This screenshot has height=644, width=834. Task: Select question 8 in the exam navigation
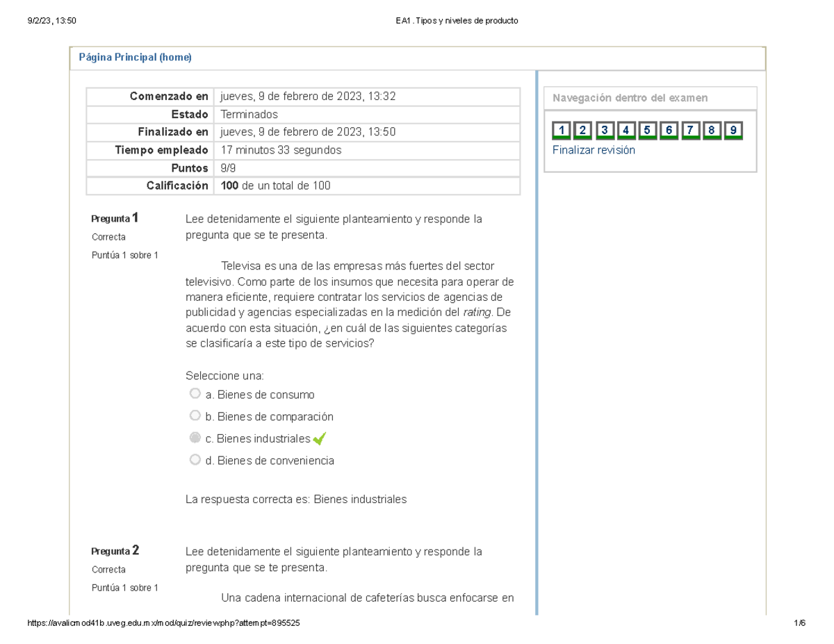pos(712,131)
